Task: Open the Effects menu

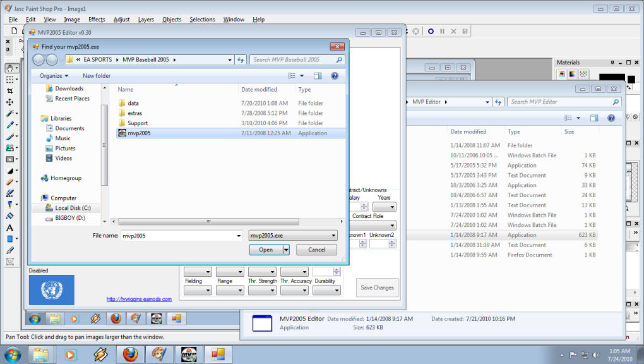Action: pos(97,20)
